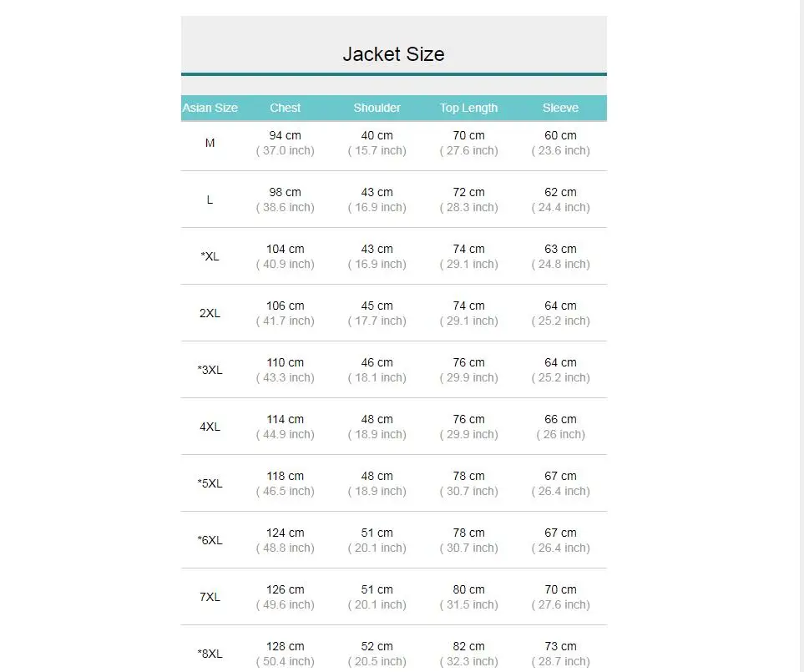804x672 pixels.
Task: Select the 66 cm sleeve measurement
Action: pos(560,419)
